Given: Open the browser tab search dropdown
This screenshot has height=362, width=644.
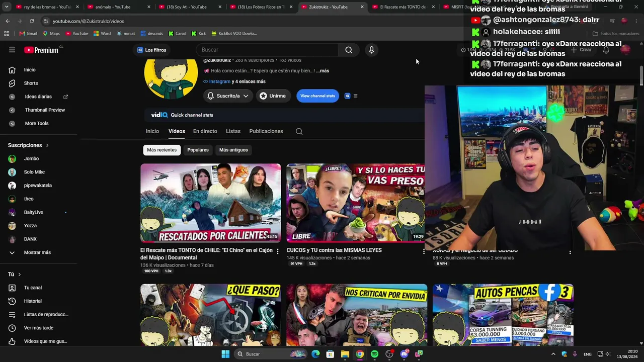Looking at the screenshot, I should pyautogui.click(x=7, y=7).
